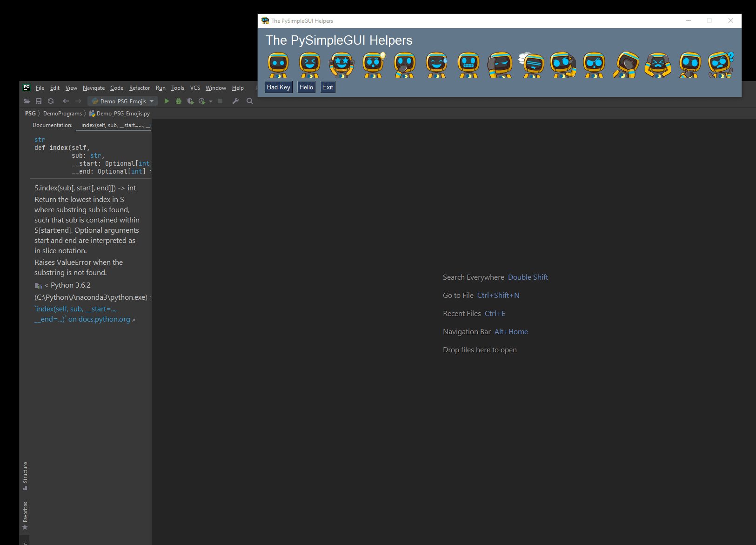The height and width of the screenshot is (545, 756).
Task: Click the wide-eyed robot emoji second from the end
Action: click(689, 65)
